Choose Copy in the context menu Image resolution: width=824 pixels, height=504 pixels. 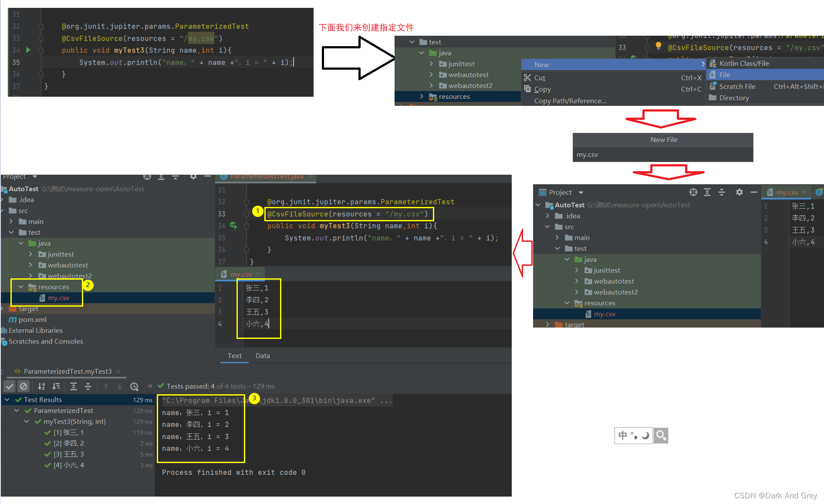coord(613,89)
